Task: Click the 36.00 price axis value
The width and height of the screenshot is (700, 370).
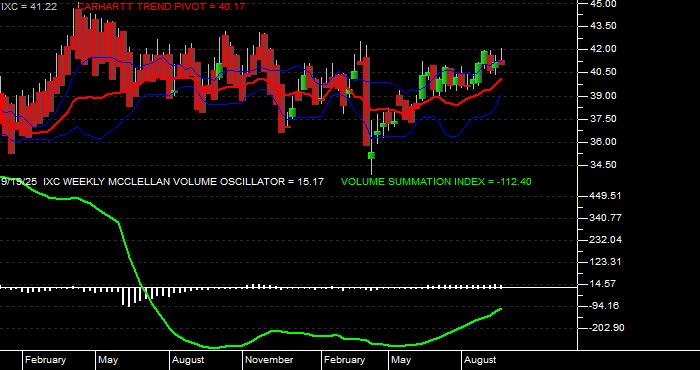Action: click(x=603, y=142)
